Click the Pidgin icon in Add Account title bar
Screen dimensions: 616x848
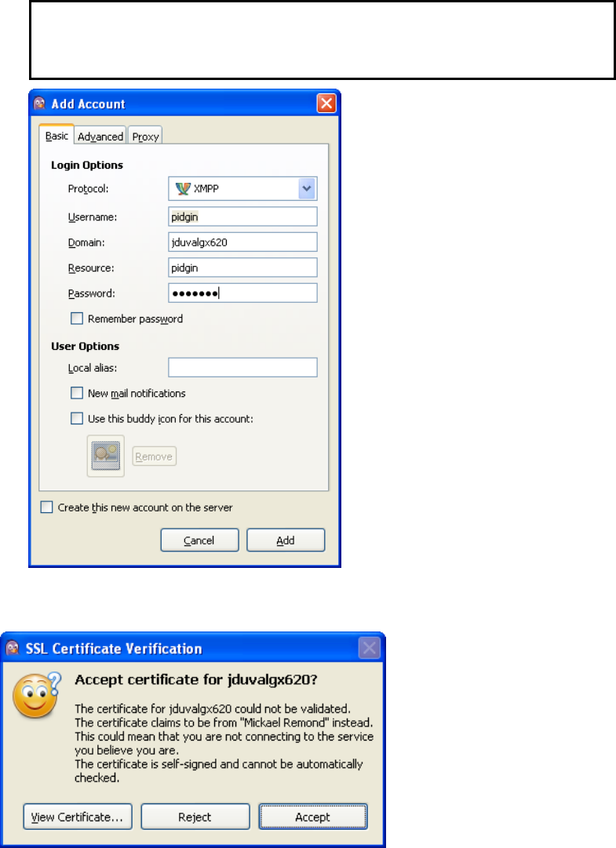(x=39, y=104)
